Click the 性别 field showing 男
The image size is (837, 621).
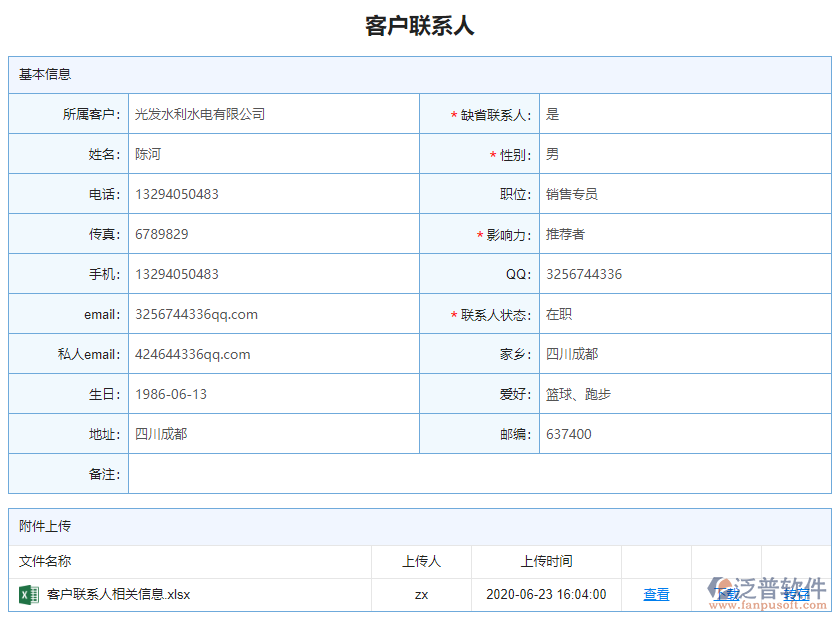point(553,153)
